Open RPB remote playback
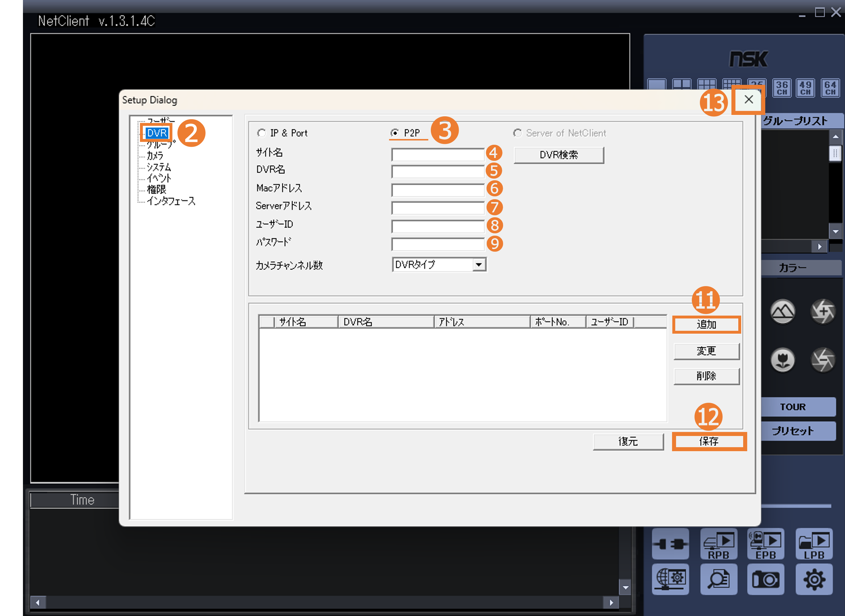 pos(719,544)
